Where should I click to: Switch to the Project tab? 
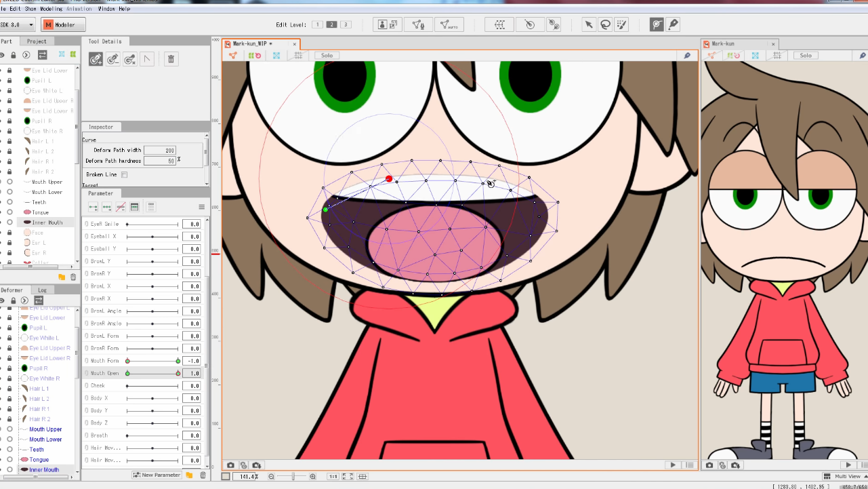tap(37, 41)
